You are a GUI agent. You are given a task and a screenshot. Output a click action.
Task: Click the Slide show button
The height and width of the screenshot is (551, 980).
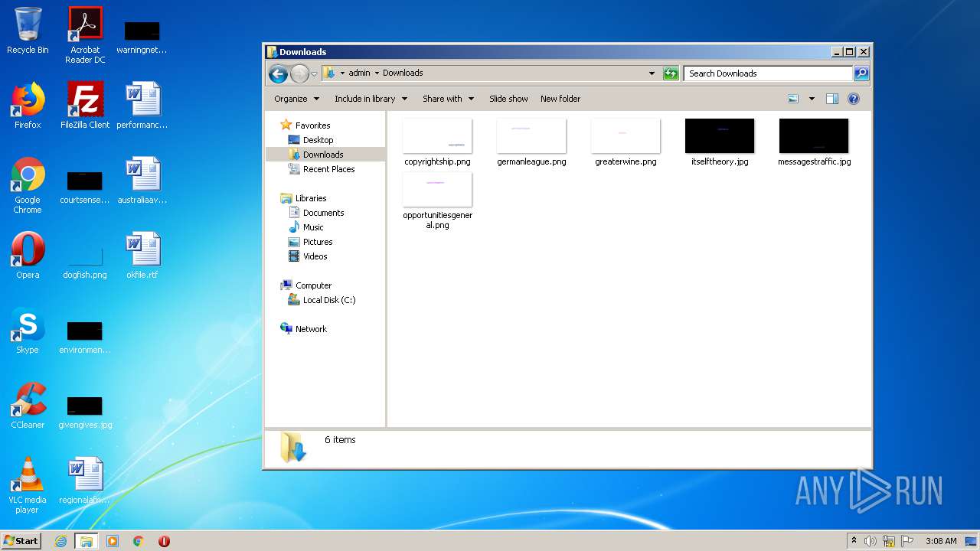pos(508,99)
